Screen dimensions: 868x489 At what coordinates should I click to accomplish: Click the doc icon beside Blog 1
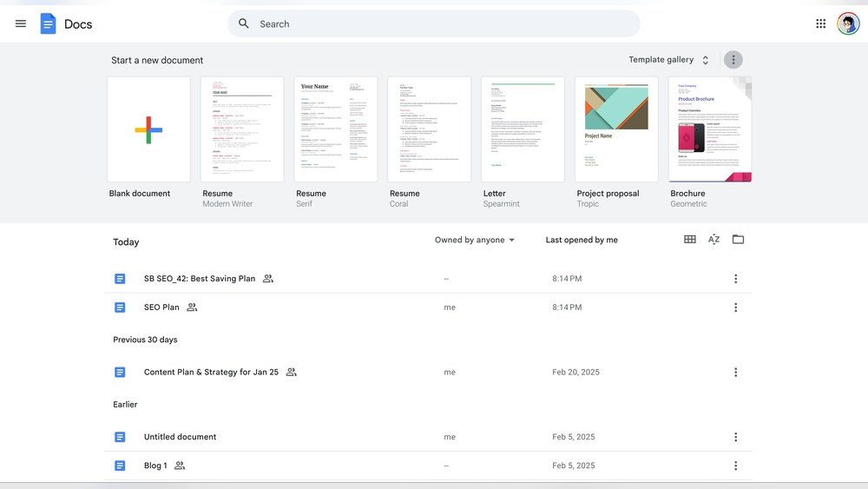click(120, 466)
